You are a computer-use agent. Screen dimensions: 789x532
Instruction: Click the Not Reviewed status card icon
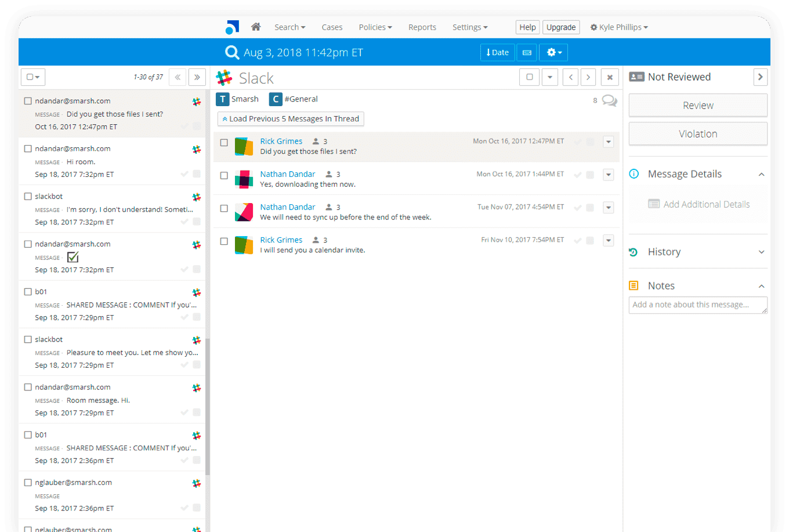click(x=636, y=77)
